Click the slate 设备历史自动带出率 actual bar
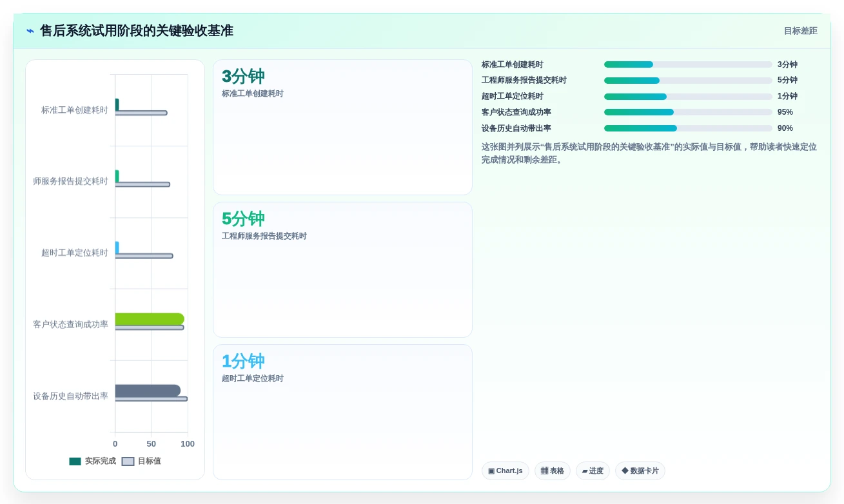Screen dimensions: 844x504 [x=148, y=391]
